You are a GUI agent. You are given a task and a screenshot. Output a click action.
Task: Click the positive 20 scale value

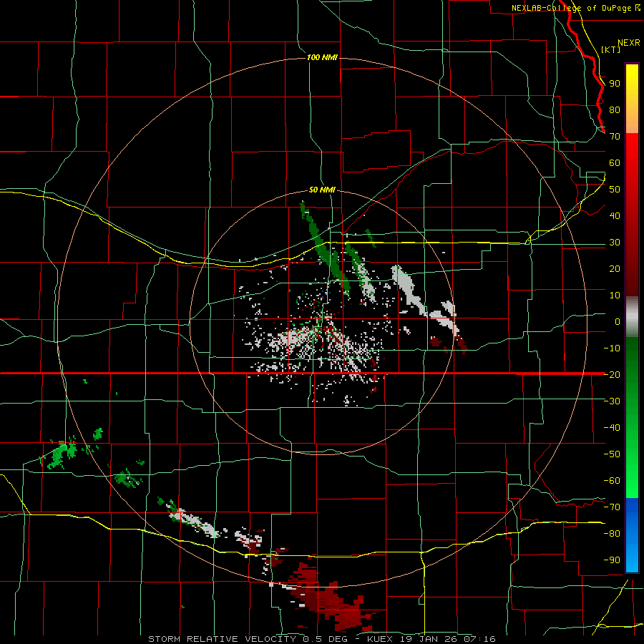click(615, 269)
